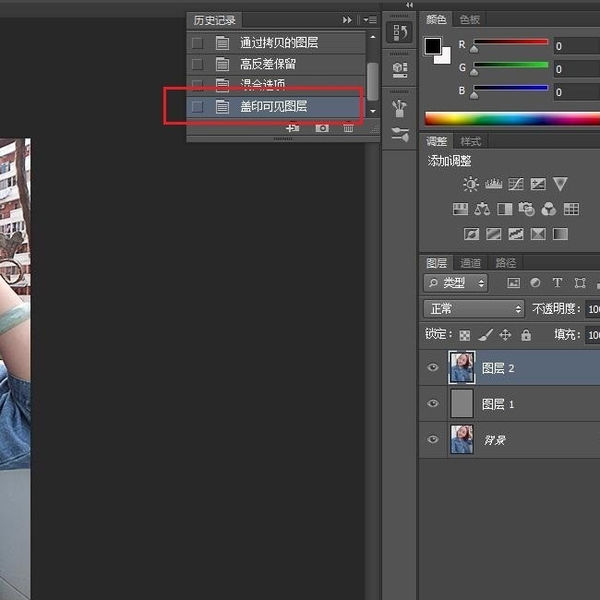Add a Selective Color adjustment layer
600x600 pixels.
538,234
